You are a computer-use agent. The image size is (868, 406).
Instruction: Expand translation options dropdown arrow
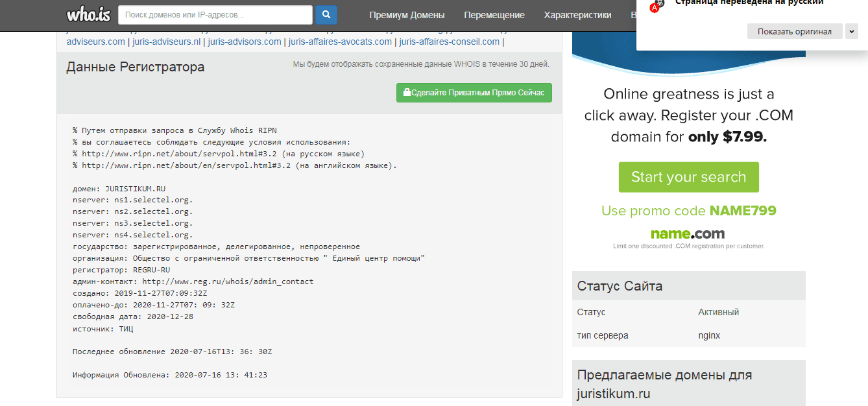click(x=851, y=31)
